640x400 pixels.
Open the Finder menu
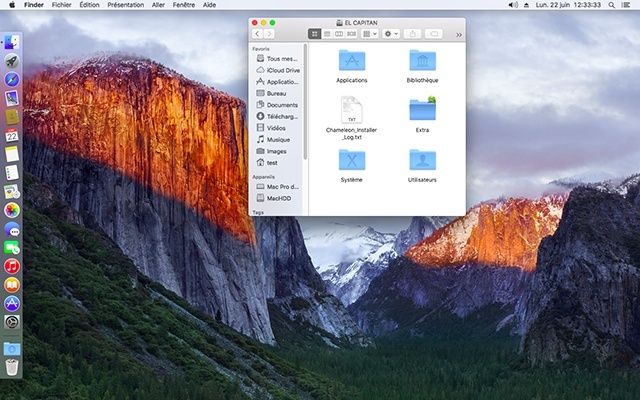[34, 5]
